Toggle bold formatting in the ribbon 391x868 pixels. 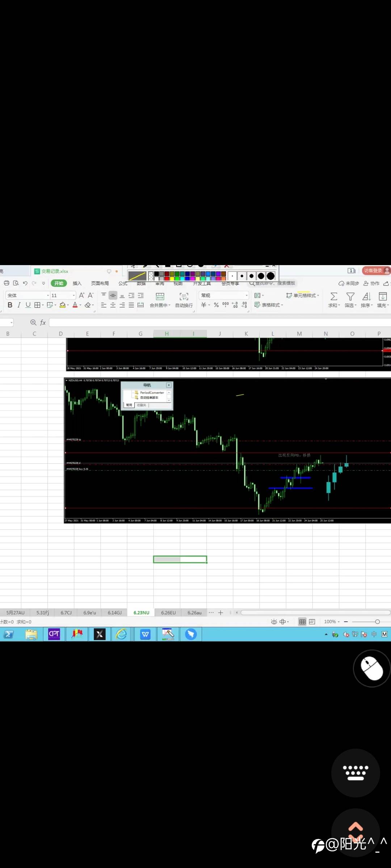pyautogui.click(x=10, y=305)
